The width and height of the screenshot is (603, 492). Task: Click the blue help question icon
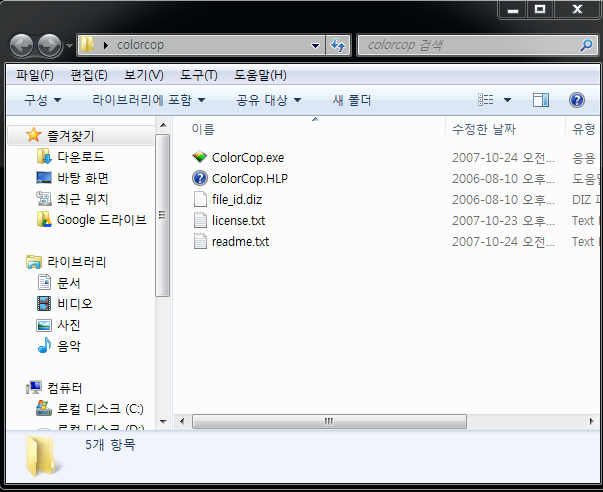576,100
